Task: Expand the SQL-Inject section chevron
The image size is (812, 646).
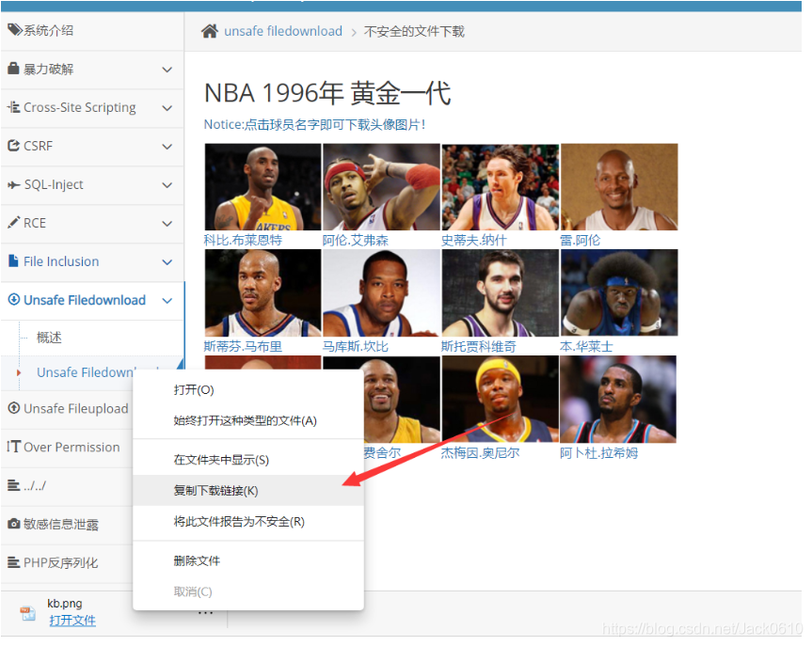Action: [167, 185]
